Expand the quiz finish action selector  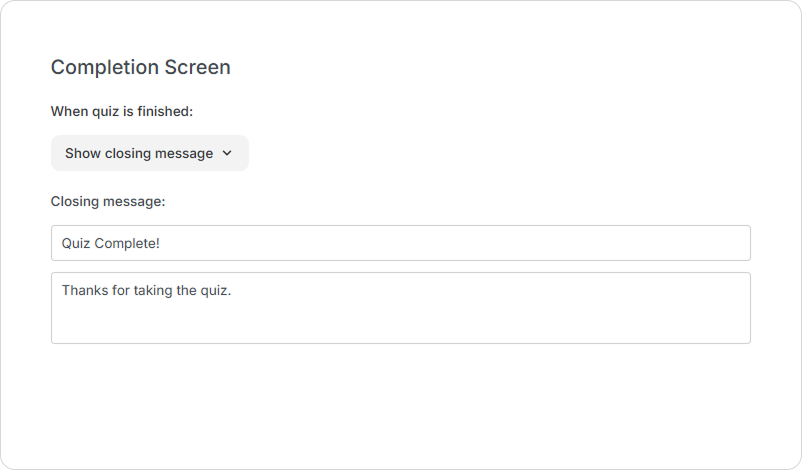[149, 153]
